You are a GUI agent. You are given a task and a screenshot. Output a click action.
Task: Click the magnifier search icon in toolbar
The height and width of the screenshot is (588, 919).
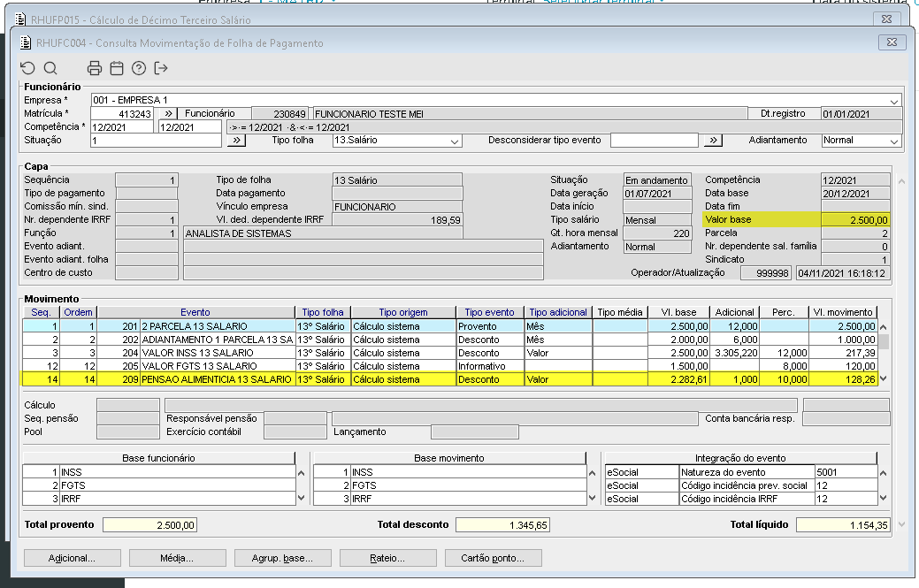tap(50, 68)
